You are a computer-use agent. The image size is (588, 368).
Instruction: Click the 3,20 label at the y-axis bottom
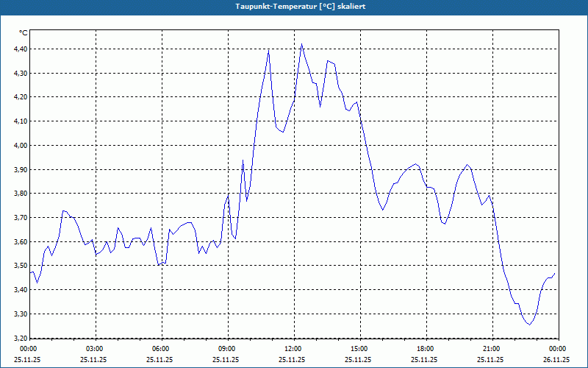(21, 338)
